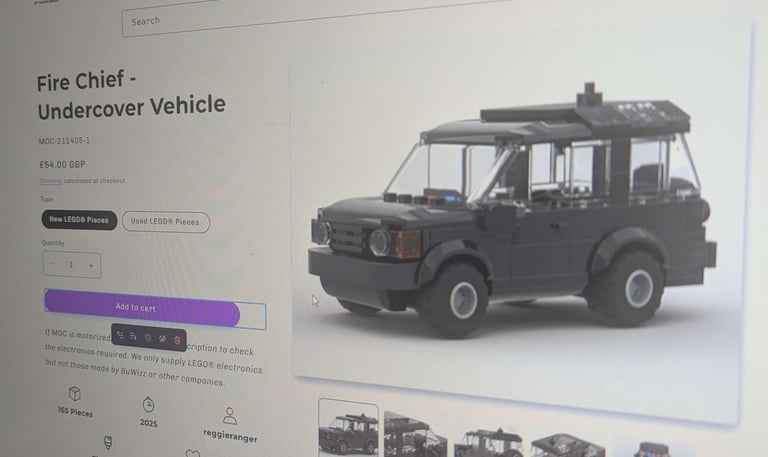Click the red trash delete icon
Viewport: 768px width, 457px height.
(x=177, y=339)
